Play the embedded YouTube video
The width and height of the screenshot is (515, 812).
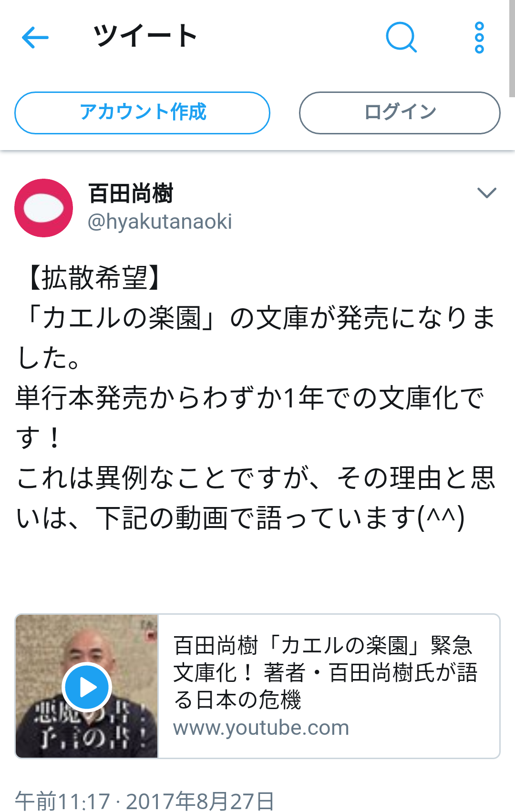coord(87,687)
